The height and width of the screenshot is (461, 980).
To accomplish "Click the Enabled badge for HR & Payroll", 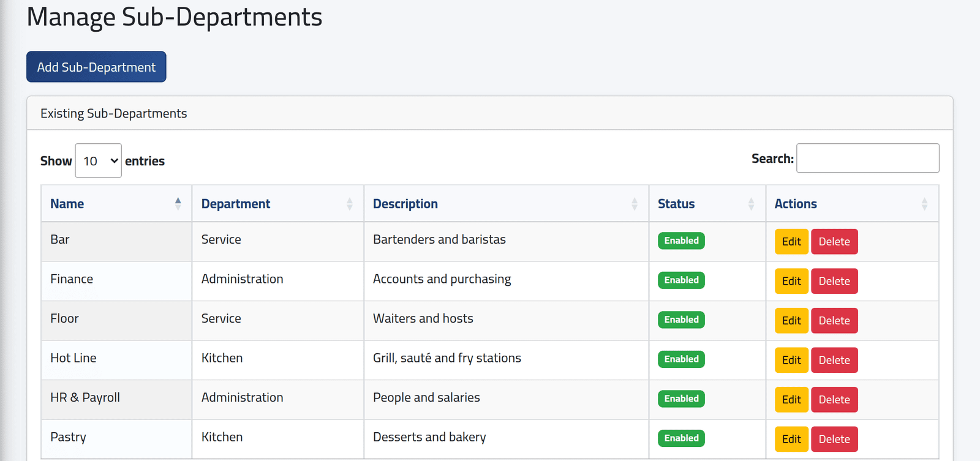I will (x=681, y=399).
